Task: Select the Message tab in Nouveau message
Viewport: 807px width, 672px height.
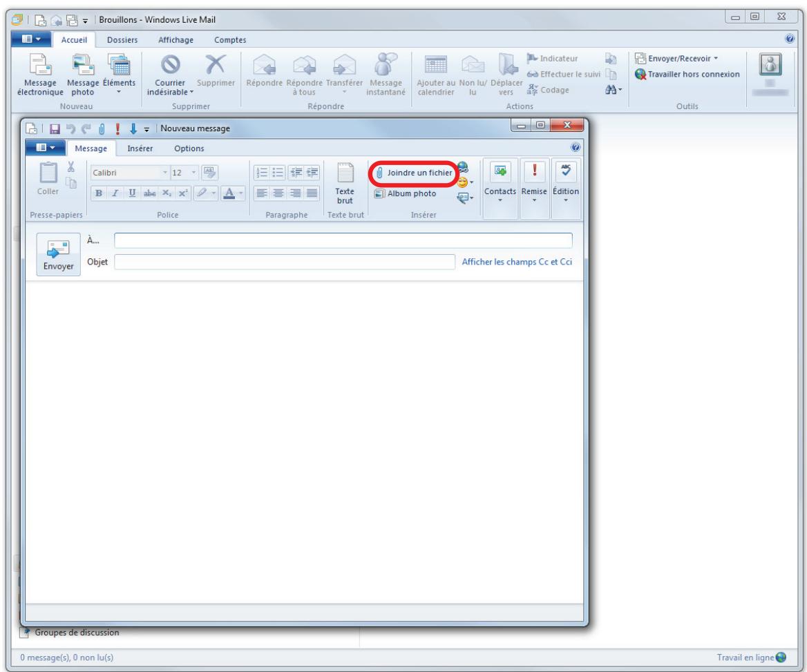Action: (91, 148)
